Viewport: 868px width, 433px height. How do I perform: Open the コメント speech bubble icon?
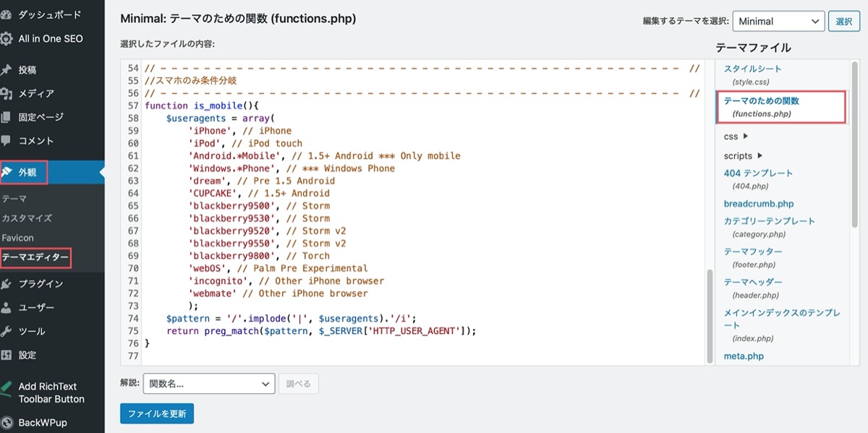click(6, 141)
